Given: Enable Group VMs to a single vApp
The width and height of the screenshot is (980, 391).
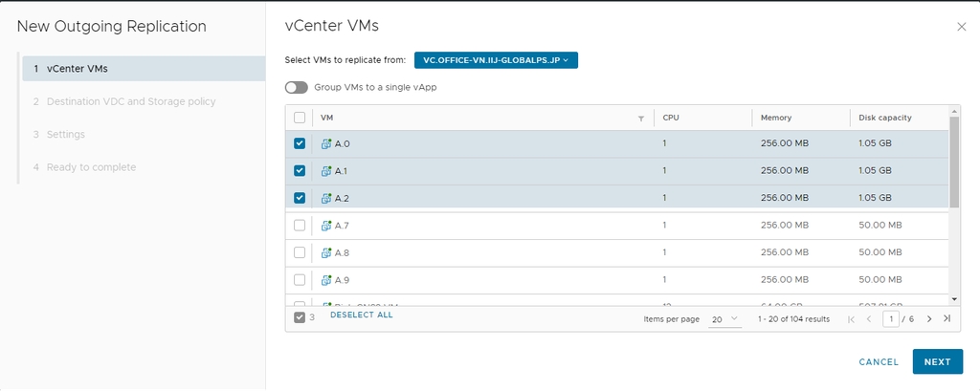Looking at the screenshot, I should (x=297, y=87).
